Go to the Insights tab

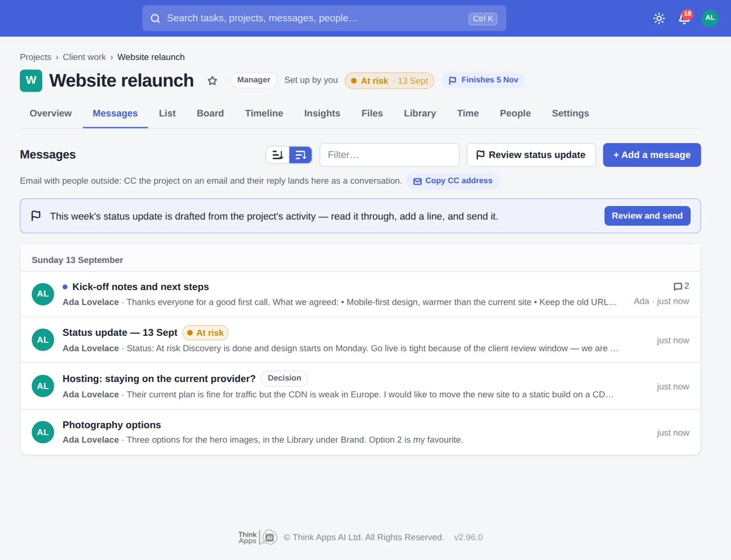[x=322, y=113]
